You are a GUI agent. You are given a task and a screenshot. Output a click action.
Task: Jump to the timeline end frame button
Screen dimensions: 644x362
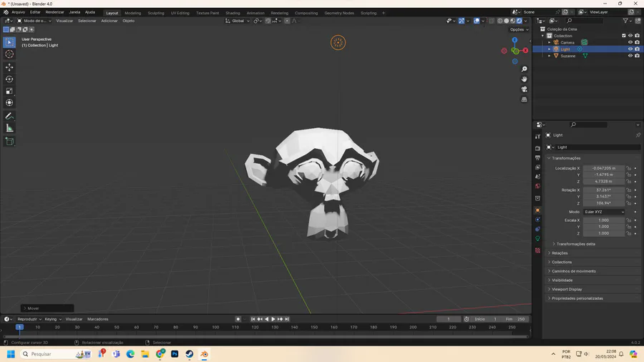pos(287,319)
